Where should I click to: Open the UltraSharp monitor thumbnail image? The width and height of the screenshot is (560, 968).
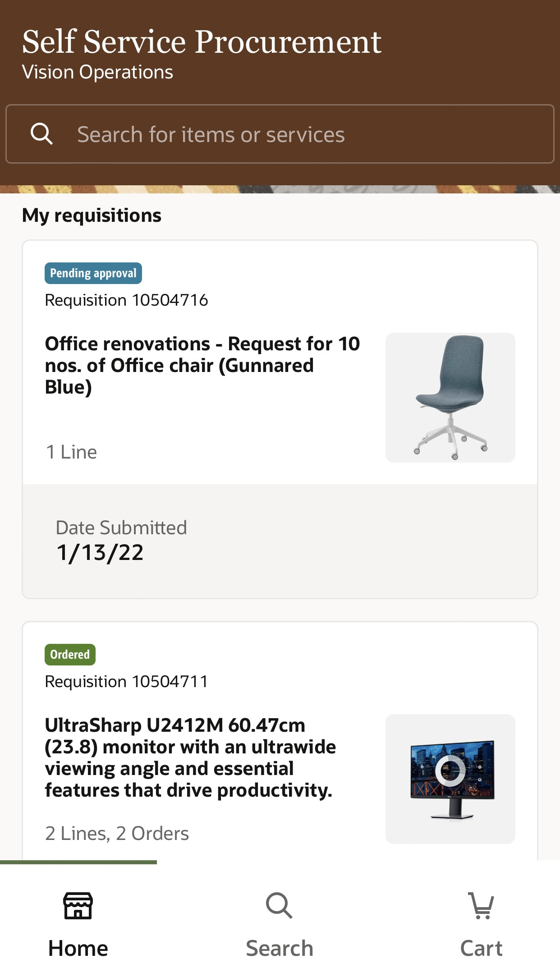pos(450,779)
